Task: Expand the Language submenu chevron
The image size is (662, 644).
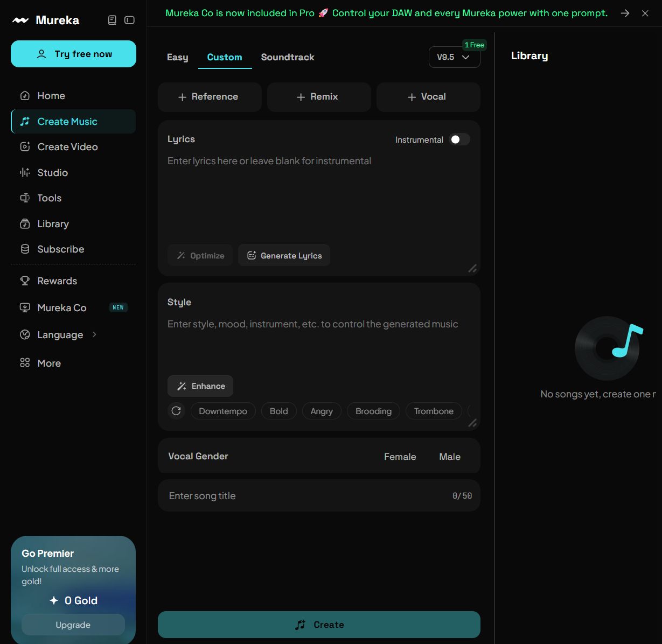Action: (94, 334)
